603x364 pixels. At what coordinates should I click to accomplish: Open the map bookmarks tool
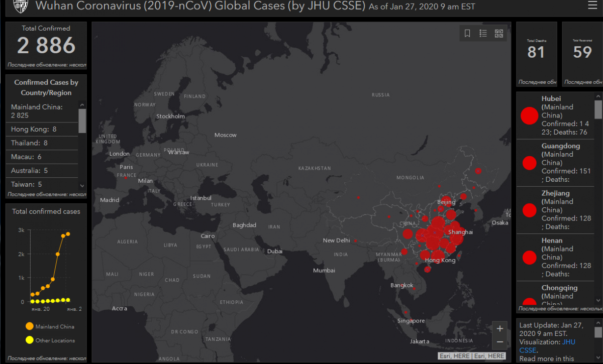coord(467,33)
